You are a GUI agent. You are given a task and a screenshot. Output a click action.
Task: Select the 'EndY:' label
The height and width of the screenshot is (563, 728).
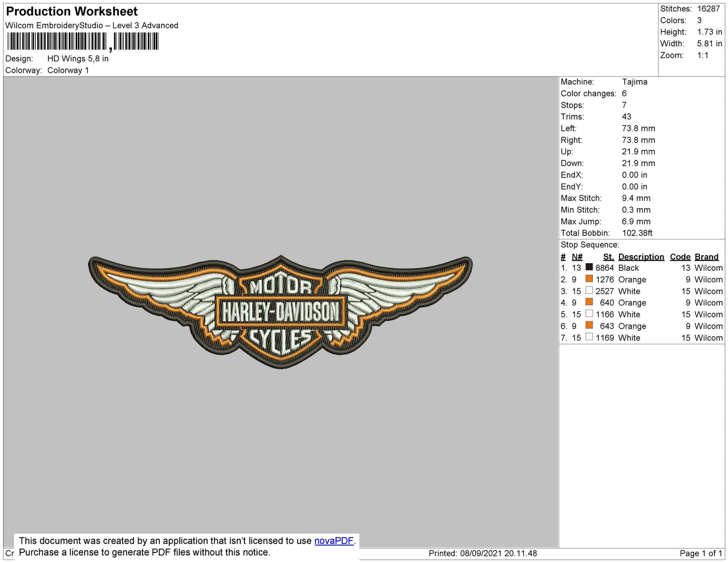point(572,186)
